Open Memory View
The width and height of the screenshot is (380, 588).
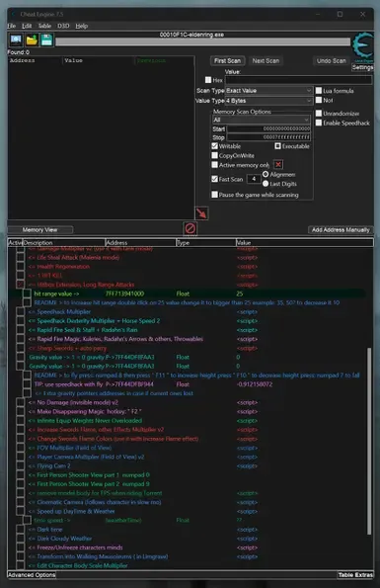tap(40, 229)
